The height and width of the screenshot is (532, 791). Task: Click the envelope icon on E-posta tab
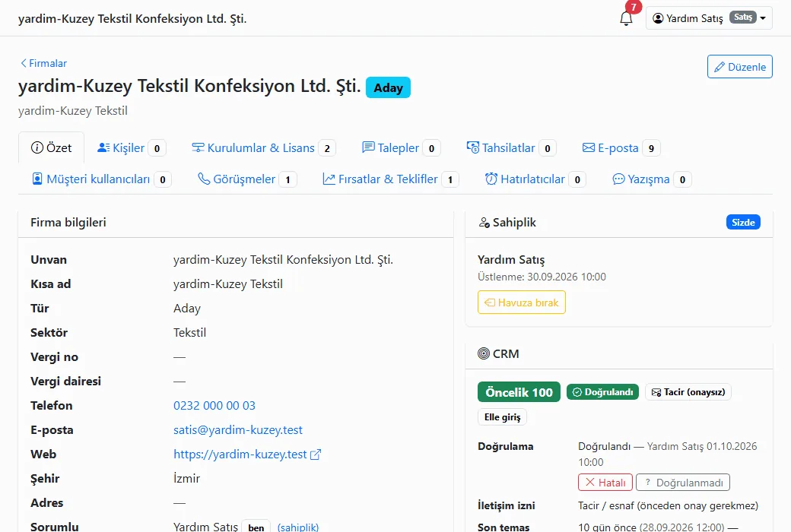(x=588, y=147)
